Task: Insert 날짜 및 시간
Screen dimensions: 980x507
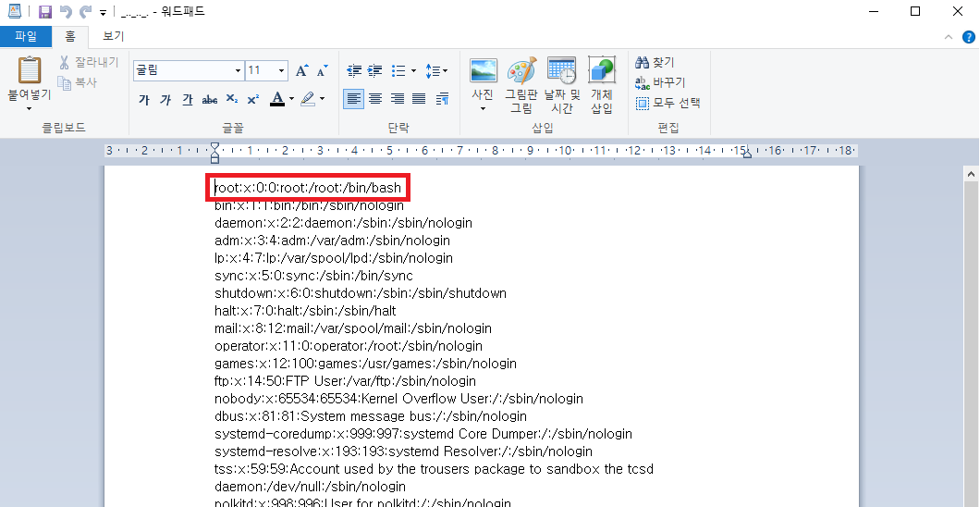Action: tap(562, 84)
